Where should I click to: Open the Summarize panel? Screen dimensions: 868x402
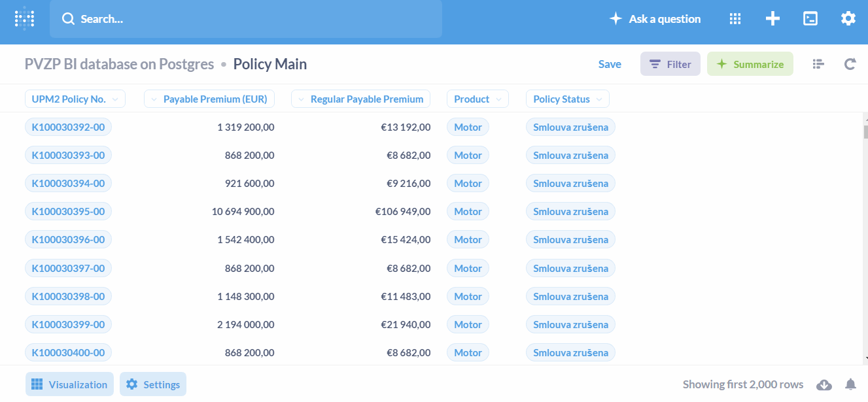[750, 63]
